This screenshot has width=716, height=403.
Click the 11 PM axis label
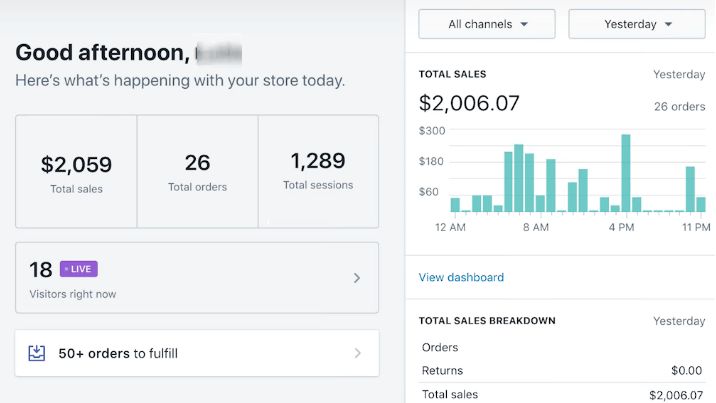pyautogui.click(x=696, y=227)
